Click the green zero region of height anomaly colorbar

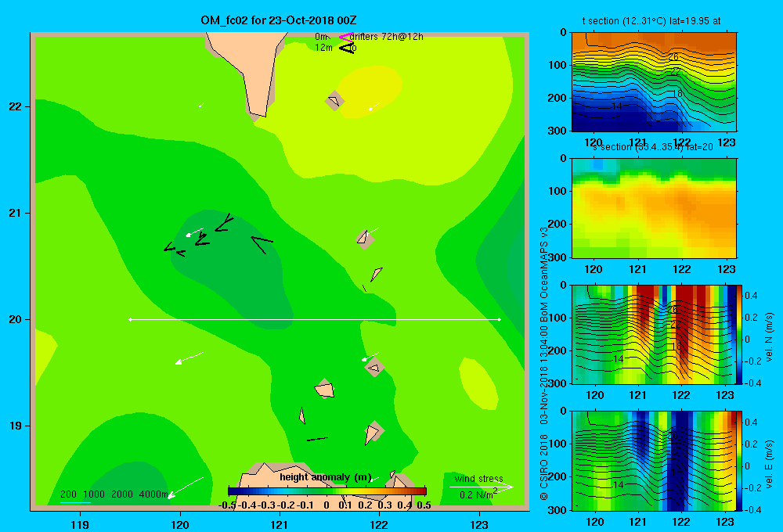327,491
